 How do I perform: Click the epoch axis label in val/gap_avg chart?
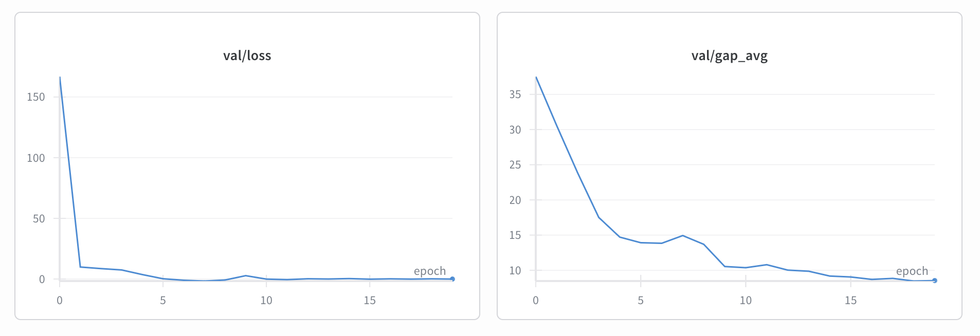coord(912,271)
